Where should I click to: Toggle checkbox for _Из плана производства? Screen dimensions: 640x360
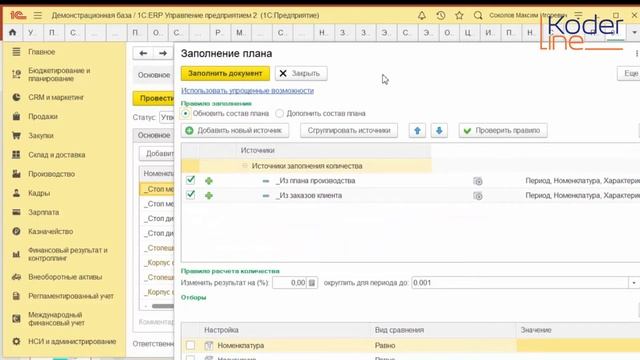pyautogui.click(x=191, y=180)
